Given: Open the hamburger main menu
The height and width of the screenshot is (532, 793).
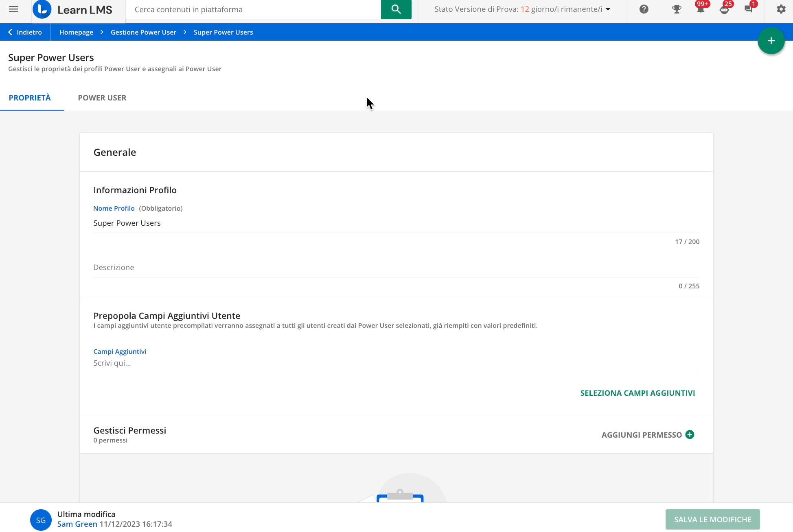Looking at the screenshot, I should pyautogui.click(x=13, y=9).
